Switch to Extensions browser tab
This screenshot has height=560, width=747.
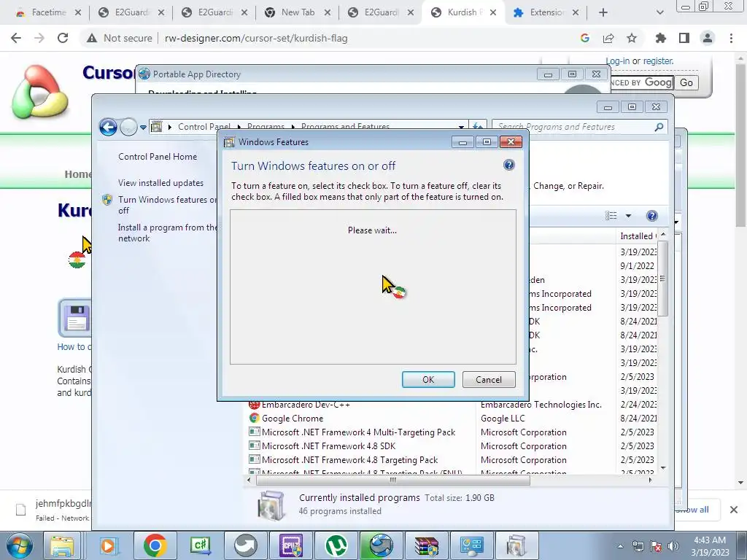click(x=546, y=12)
